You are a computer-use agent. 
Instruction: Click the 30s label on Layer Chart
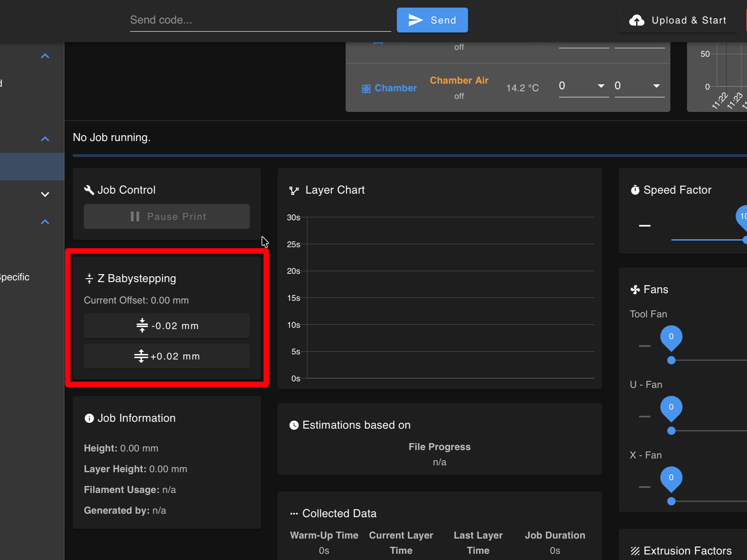pos(294,217)
